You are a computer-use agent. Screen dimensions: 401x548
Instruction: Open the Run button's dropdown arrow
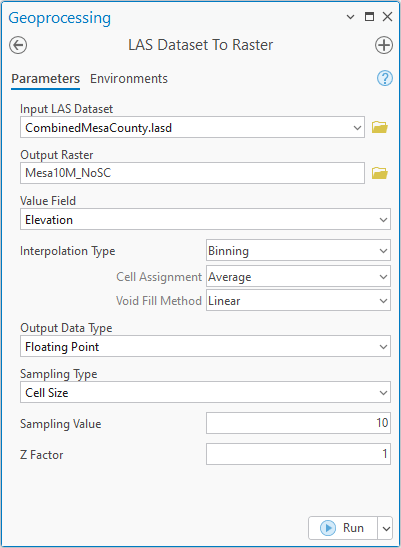(x=386, y=528)
